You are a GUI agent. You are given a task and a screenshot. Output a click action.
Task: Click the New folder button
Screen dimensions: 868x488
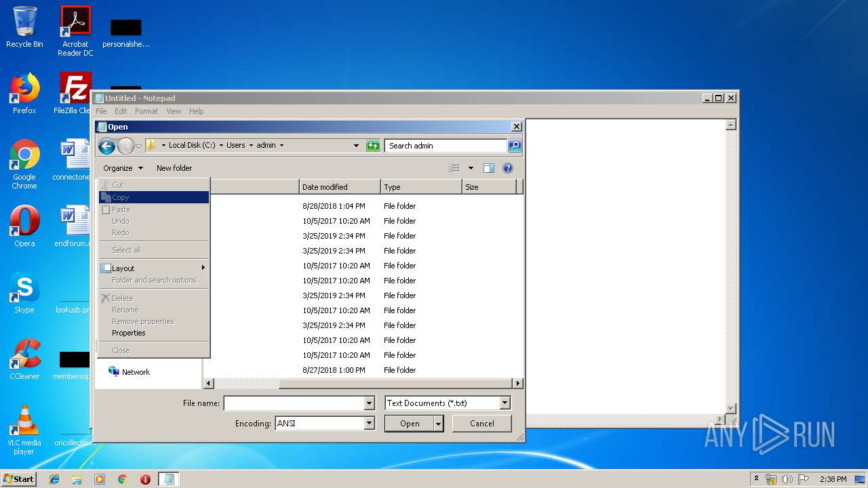[174, 168]
